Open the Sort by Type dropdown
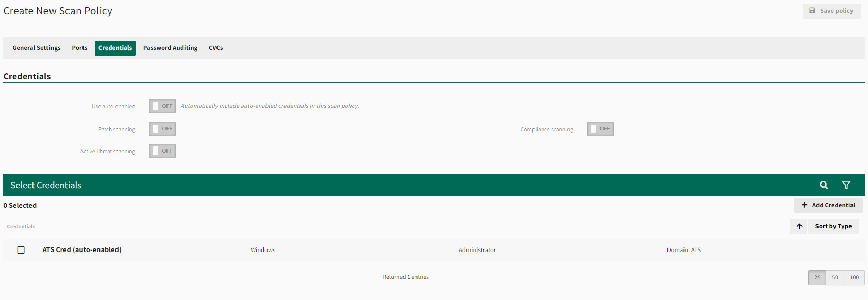The image size is (868, 300). 833,226
